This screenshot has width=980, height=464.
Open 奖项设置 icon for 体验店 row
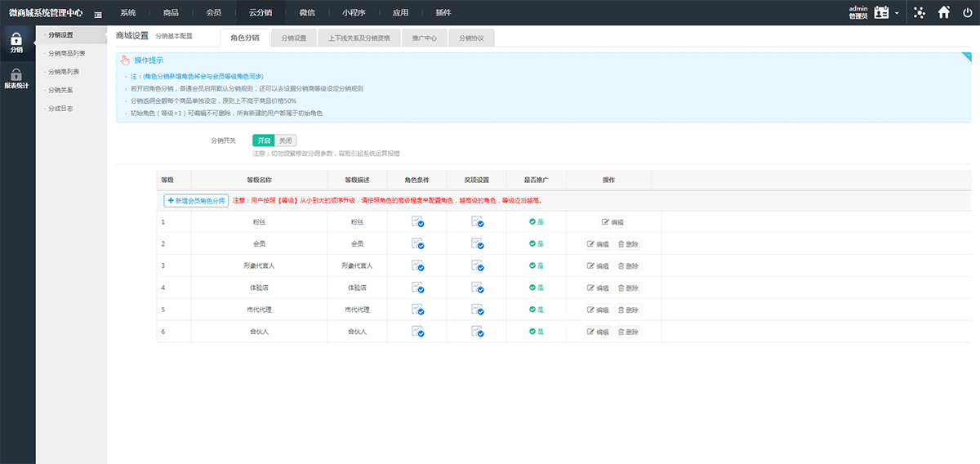point(477,288)
